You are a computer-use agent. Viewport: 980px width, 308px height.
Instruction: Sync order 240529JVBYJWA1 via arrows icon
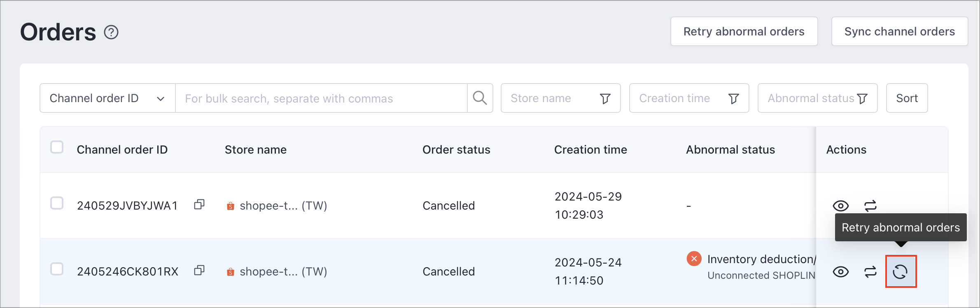(x=870, y=205)
